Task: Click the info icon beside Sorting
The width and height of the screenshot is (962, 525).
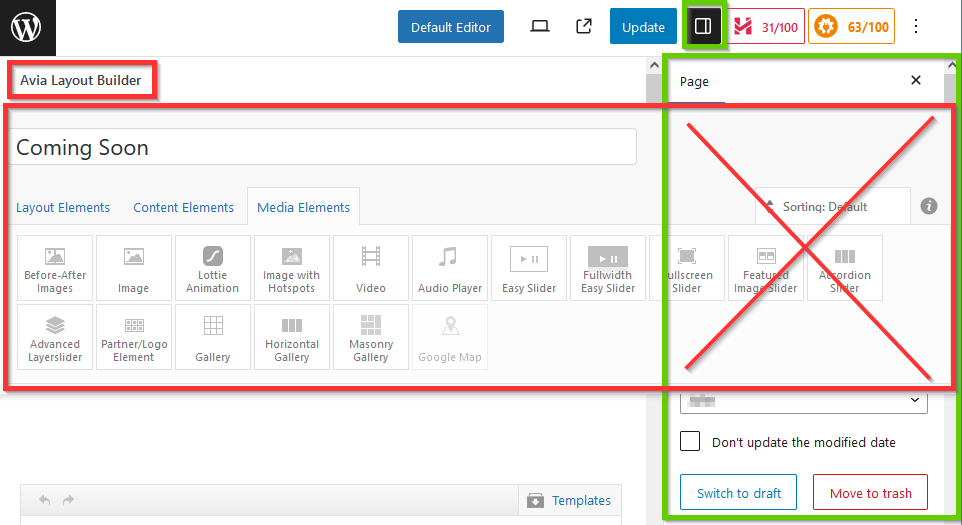Action: pyautogui.click(x=928, y=206)
